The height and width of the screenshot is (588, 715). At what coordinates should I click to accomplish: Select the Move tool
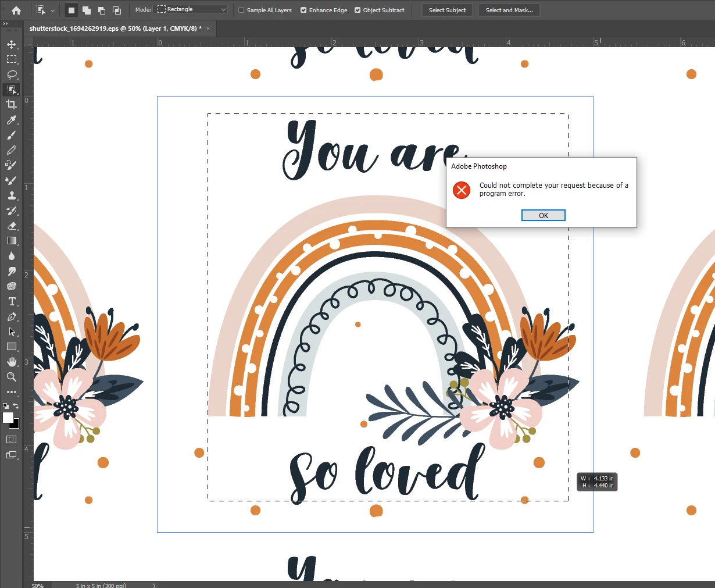(11, 44)
